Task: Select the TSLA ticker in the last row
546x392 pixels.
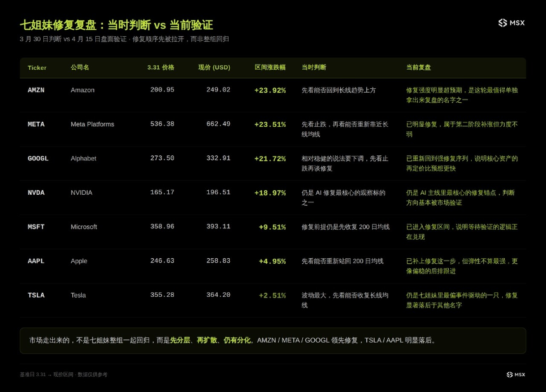Action: [36, 295]
